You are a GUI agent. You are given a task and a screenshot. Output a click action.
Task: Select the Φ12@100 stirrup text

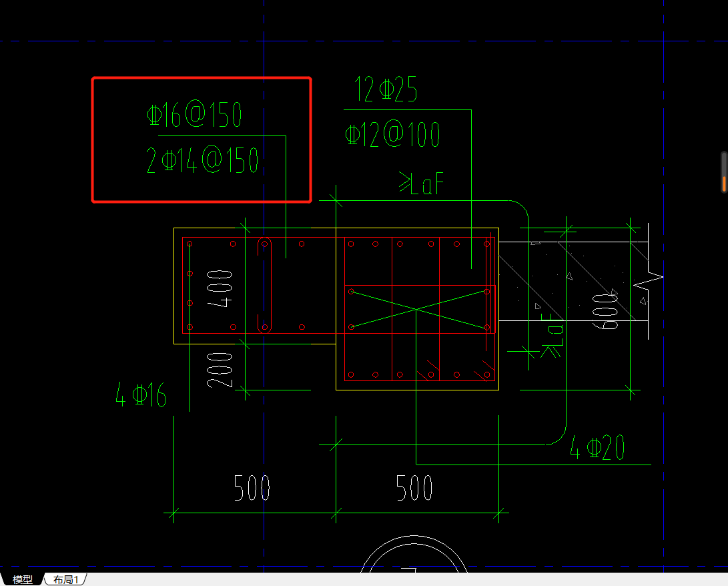392,134
